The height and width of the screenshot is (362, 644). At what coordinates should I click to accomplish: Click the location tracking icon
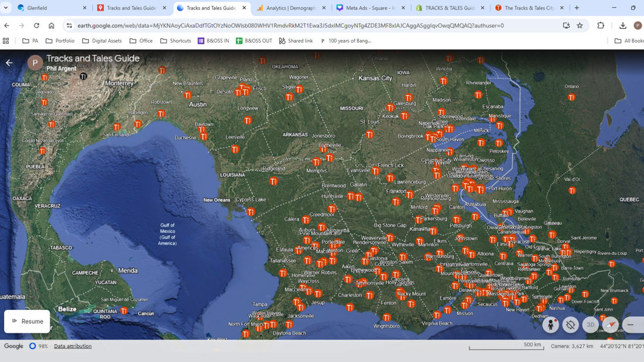tap(570, 325)
